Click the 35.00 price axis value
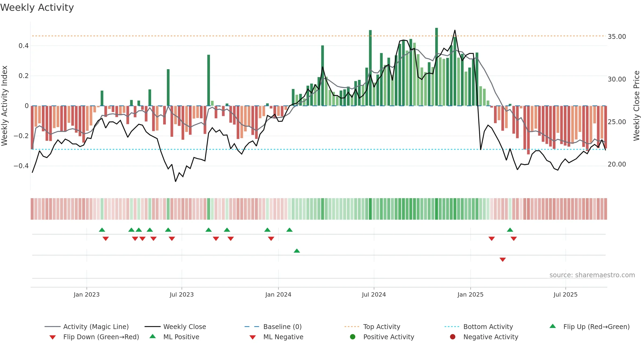Viewport: 644px width, 362px height. 617,37
